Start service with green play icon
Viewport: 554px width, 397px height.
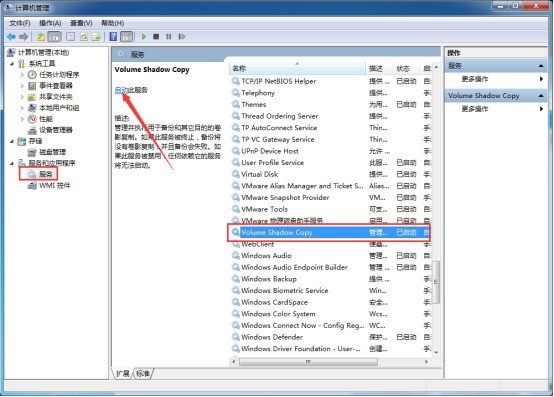(144, 36)
